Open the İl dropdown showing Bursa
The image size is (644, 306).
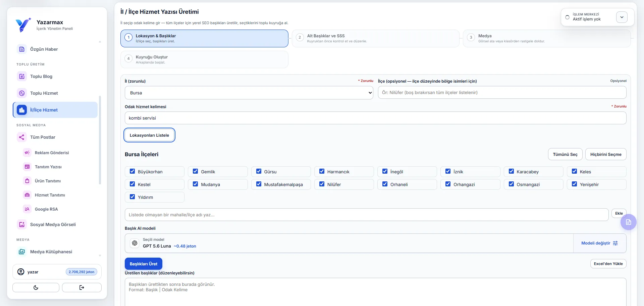249,93
